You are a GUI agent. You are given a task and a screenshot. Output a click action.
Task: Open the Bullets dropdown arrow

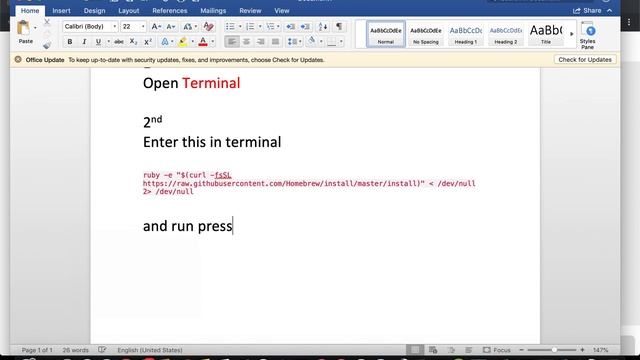pyautogui.click(x=240, y=27)
